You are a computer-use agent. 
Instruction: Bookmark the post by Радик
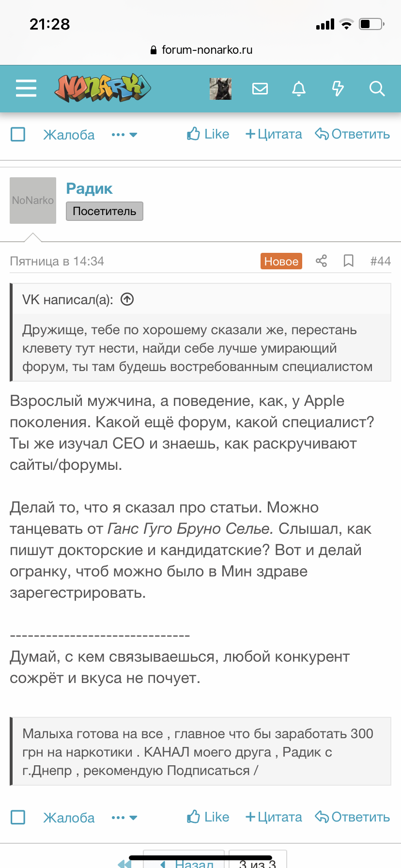tap(349, 261)
